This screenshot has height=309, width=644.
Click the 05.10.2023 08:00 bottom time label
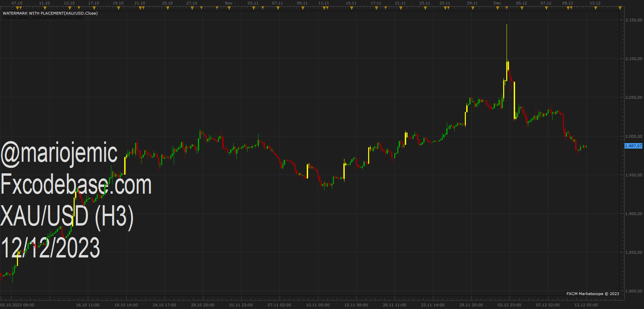17,305
